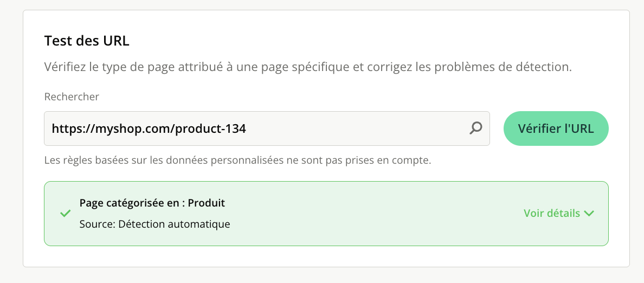Click the Test des URL heading
Screen dimensions: 644x283
click(x=87, y=41)
